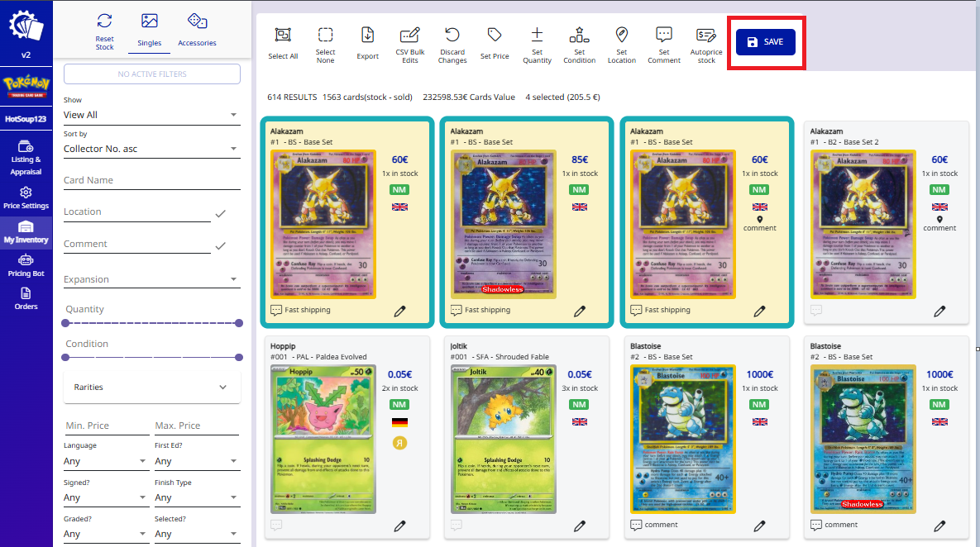Click the Reset Stock icon
The width and height of the screenshot is (980, 547).
[x=104, y=21]
